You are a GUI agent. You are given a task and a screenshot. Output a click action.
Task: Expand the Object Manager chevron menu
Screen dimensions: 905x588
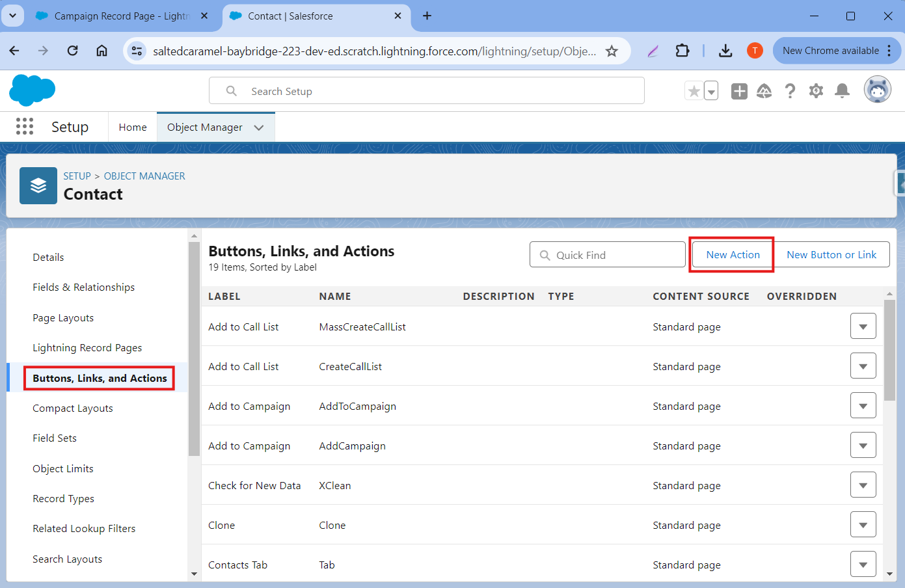point(259,127)
